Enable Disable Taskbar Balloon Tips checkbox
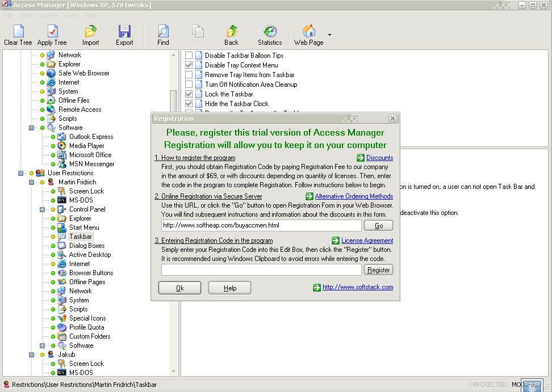 pyautogui.click(x=189, y=55)
